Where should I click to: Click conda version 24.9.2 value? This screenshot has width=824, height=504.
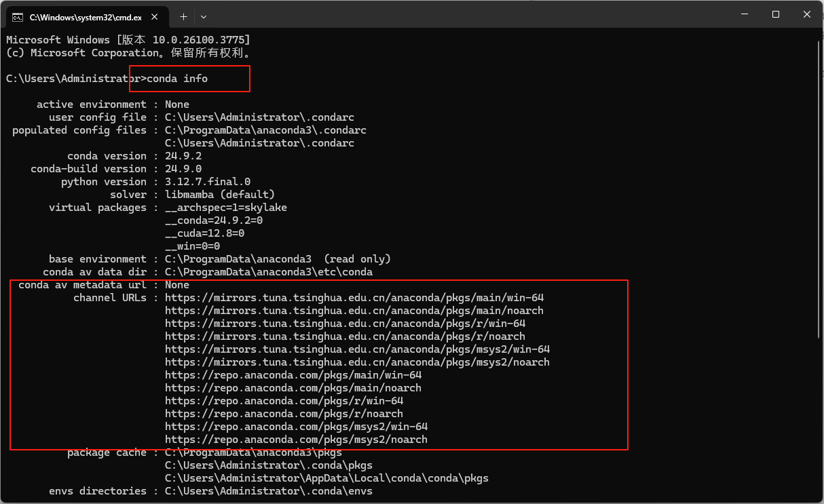tap(183, 156)
